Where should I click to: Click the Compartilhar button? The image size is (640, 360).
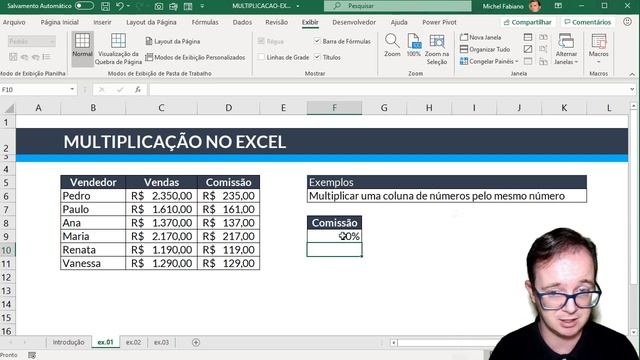click(527, 22)
